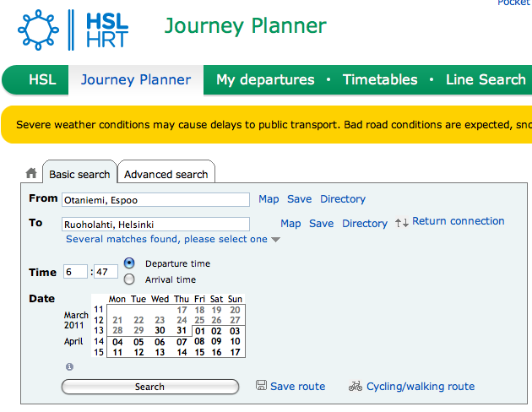Click the From input field with Otaniemi

(x=155, y=200)
